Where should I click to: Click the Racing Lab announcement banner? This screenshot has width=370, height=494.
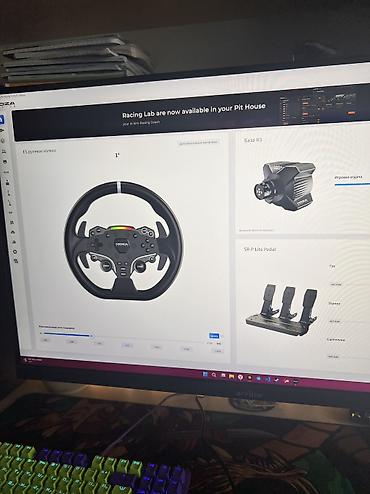[x=191, y=113]
